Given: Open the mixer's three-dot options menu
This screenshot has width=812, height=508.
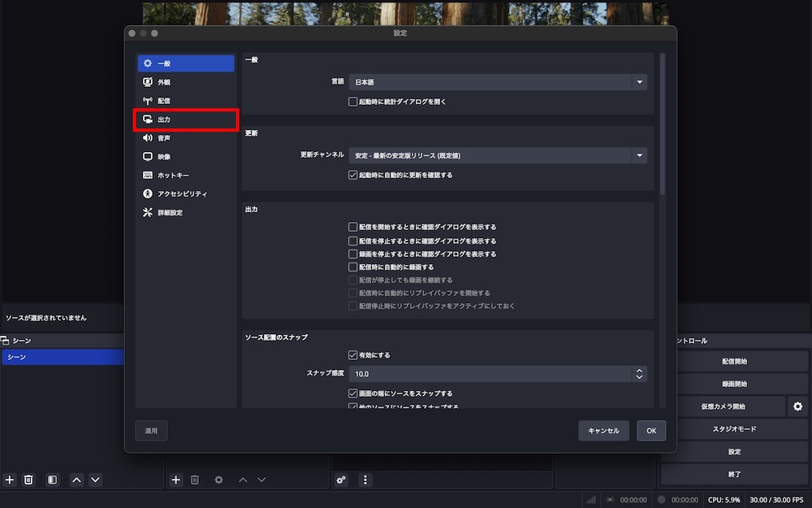Looking at the screenshot, I should pyautogui.click(x=365, y=480).
